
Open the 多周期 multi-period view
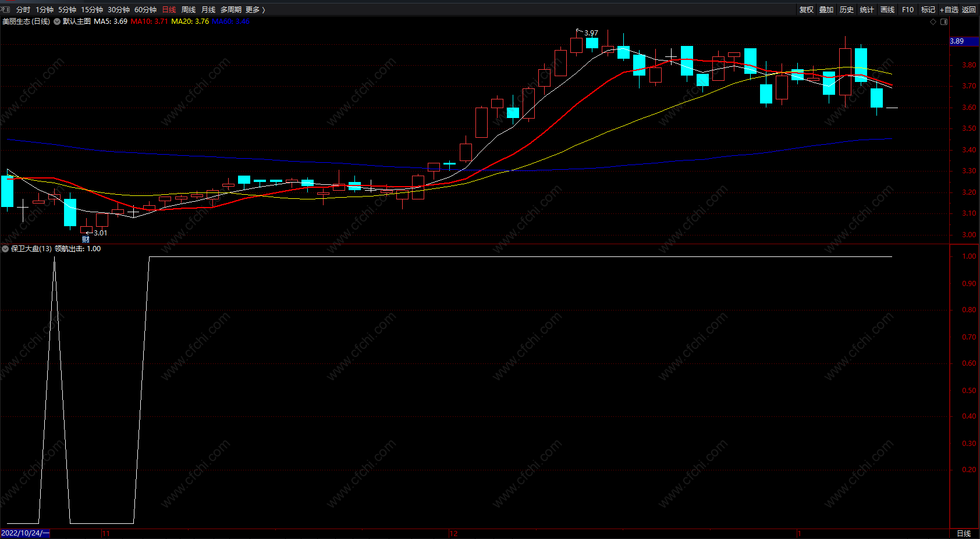tap(231, 10)
